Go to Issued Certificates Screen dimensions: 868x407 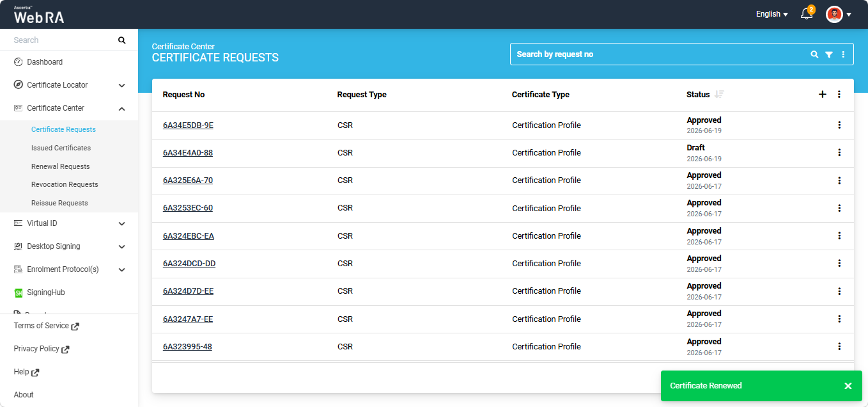pos(61,148)
